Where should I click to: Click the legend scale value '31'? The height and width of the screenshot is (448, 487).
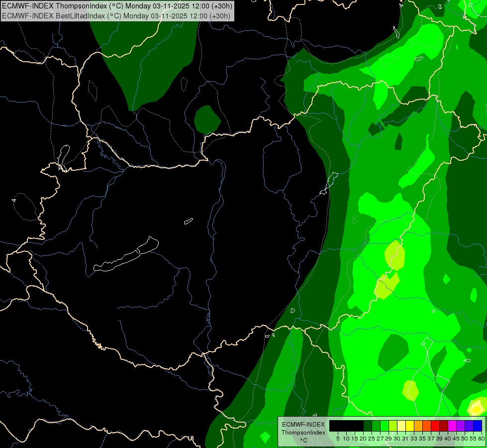405,439
